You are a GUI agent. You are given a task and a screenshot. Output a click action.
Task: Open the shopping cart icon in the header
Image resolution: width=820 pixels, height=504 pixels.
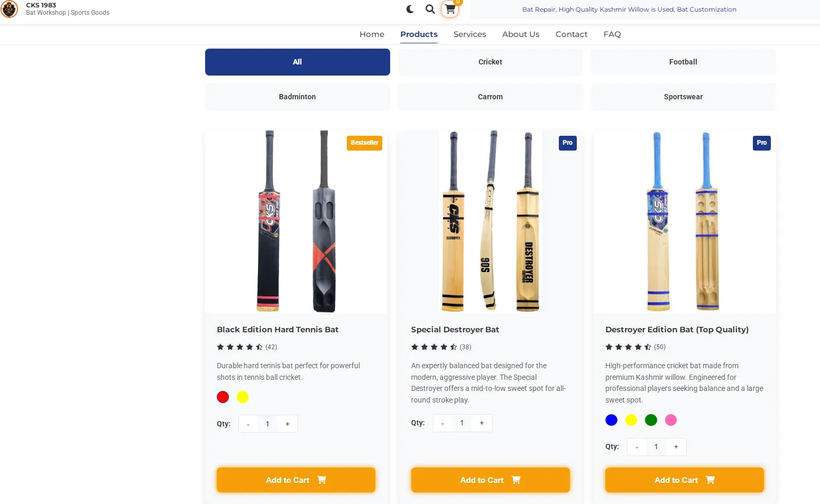pos(449,9)
